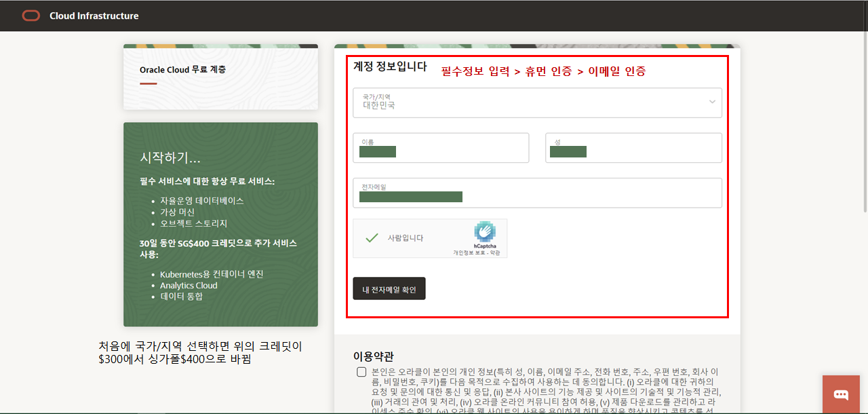Open the 개인정보 보호 link in captcha
This screenshot has width=868, height=414.
click(x=469, y=252)
